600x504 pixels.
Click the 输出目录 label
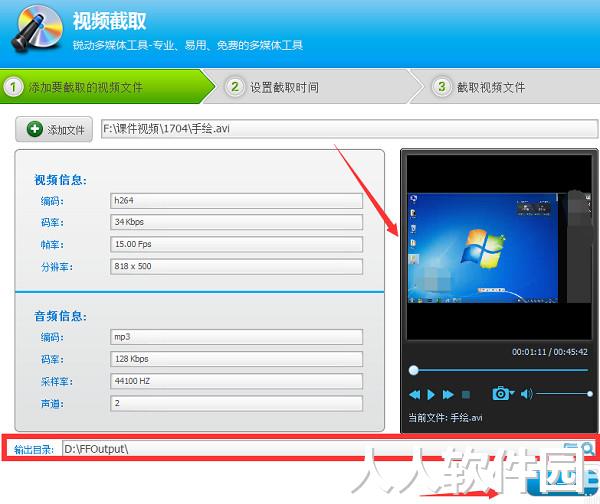[x=33, y=450]
